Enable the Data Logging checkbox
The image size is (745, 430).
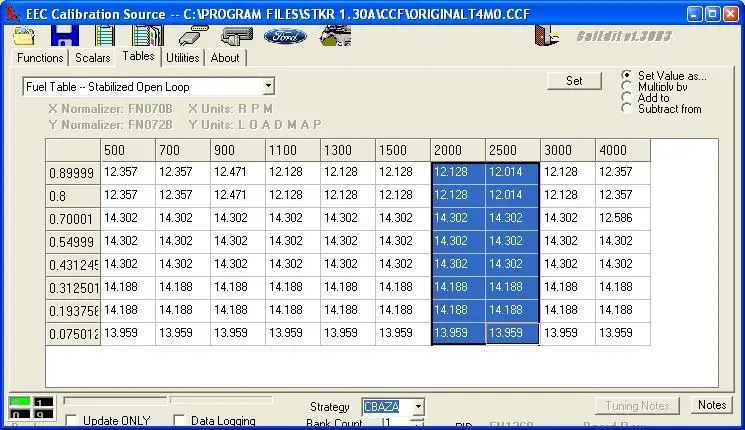click(179, 420)
